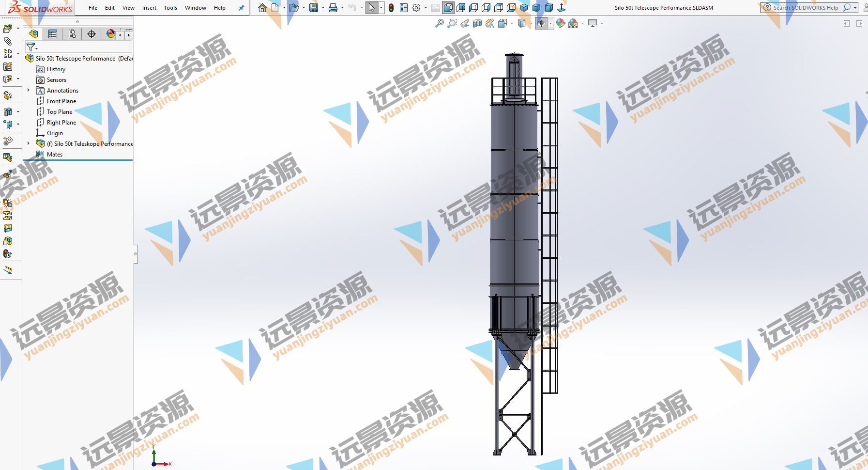
Task: Click the Interference Detection icon
Action: (8, 203)
